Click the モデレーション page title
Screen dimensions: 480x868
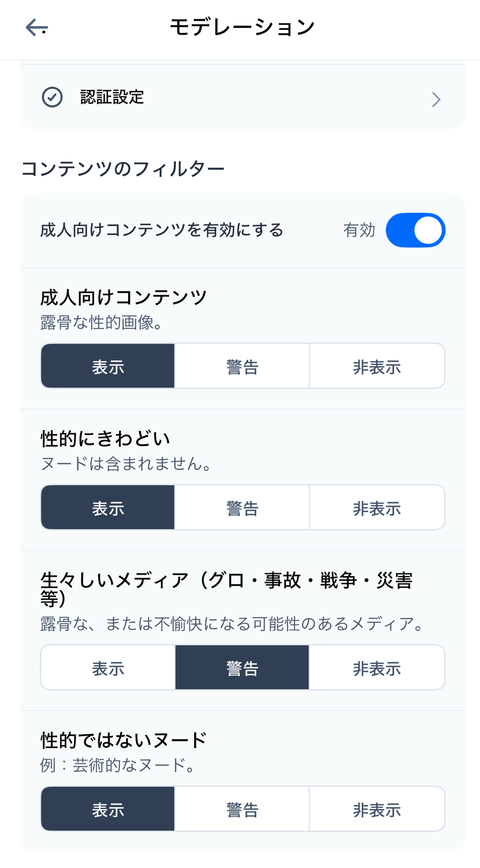pyautogui.click(x=242, y=27)
